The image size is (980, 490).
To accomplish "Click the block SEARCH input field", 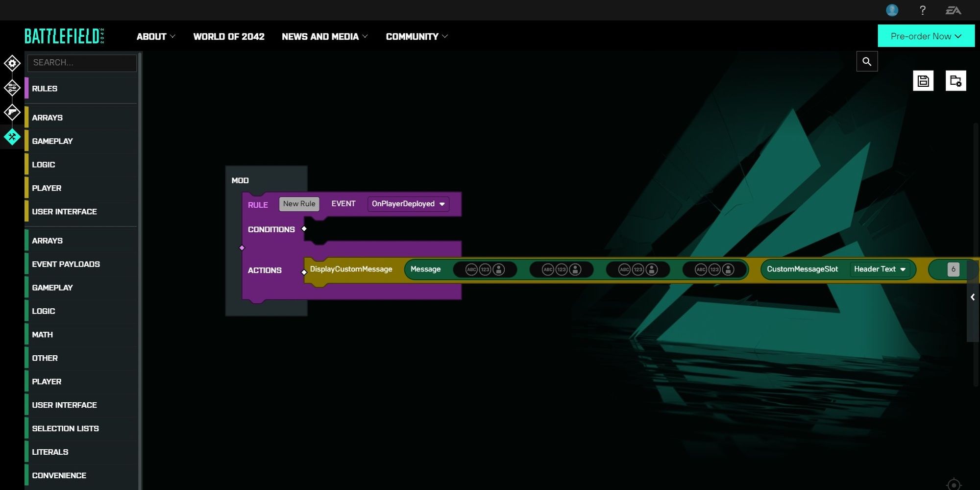I will (x=82, y=63).
